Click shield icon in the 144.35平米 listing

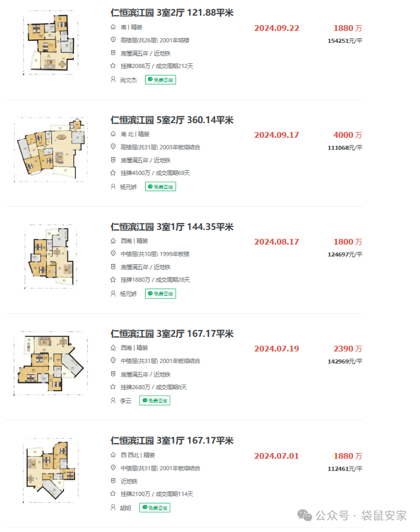[113, 267]
